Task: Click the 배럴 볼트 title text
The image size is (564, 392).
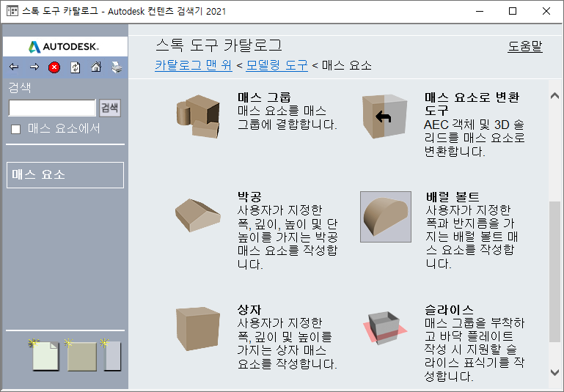Action: tap(453, 196)
